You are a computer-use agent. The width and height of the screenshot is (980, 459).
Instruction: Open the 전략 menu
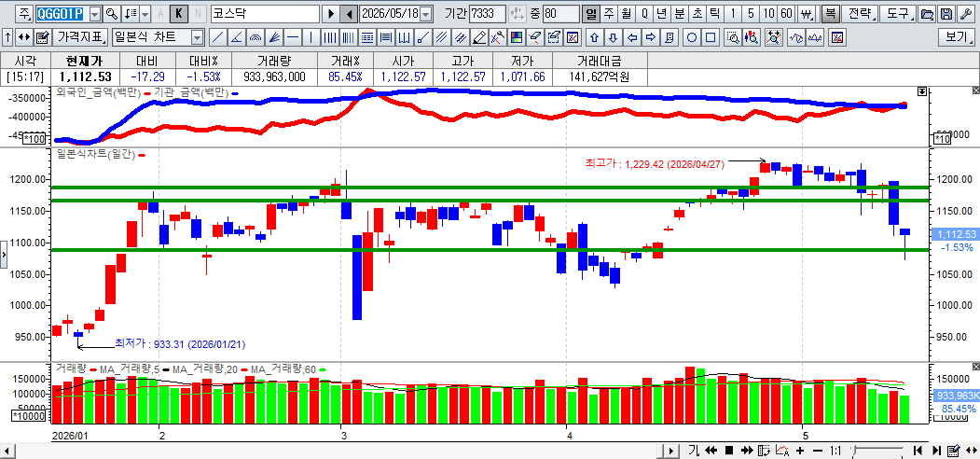coord(860,13)
